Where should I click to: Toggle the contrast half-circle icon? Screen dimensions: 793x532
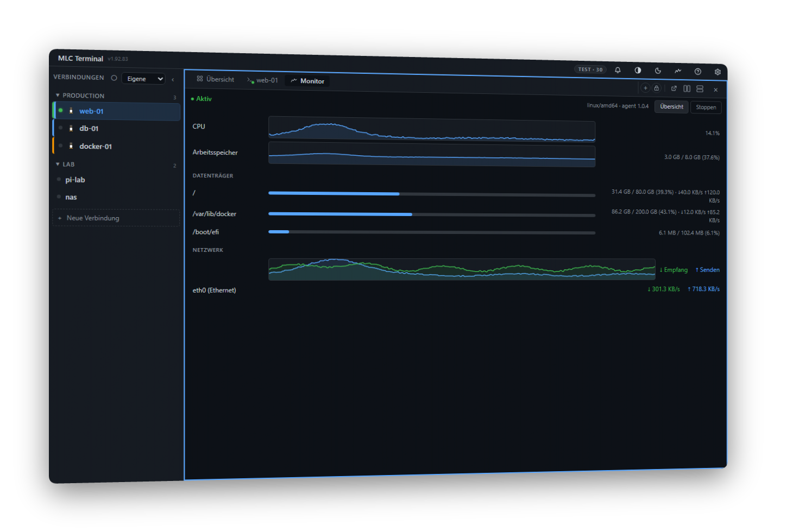638,71
